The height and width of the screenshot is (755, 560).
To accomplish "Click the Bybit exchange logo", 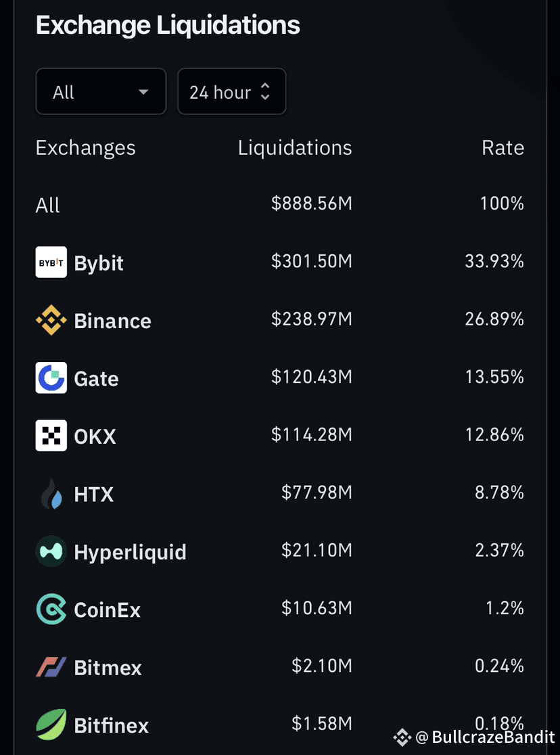I will [x=51, y=262].
